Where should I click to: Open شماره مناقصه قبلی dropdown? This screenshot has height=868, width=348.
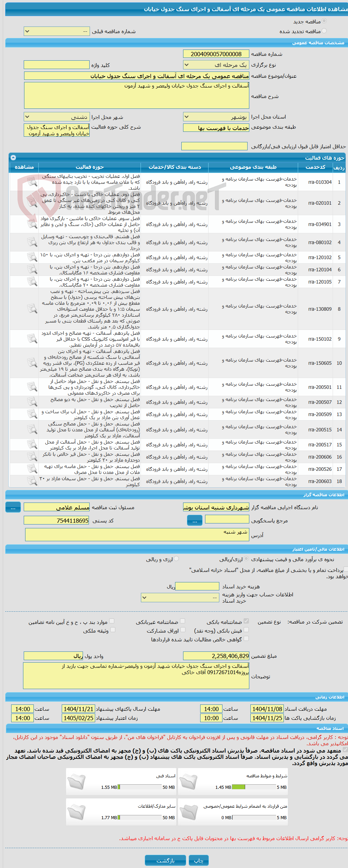click(x=56, y=31)
